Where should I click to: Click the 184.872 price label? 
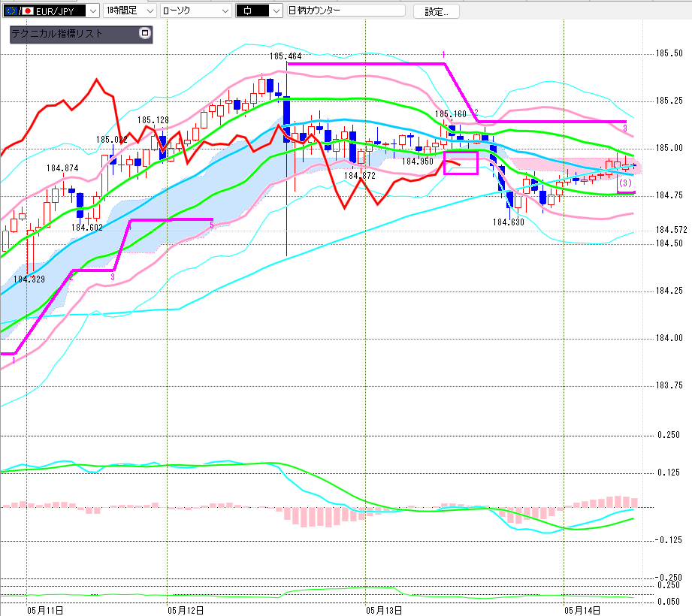click(x=360, y=176)
